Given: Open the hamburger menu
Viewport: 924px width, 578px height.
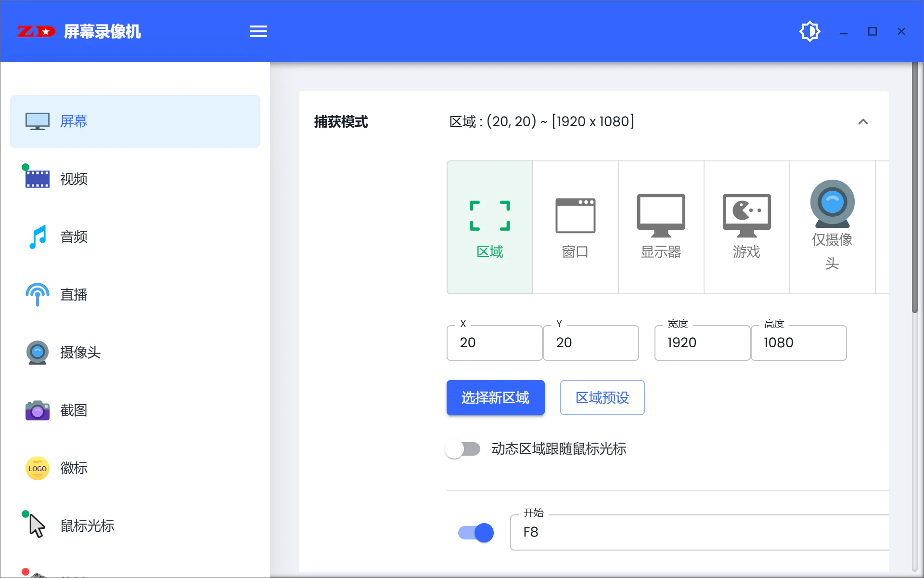Looking at the screenshot, I should click(x=258, y=32).
